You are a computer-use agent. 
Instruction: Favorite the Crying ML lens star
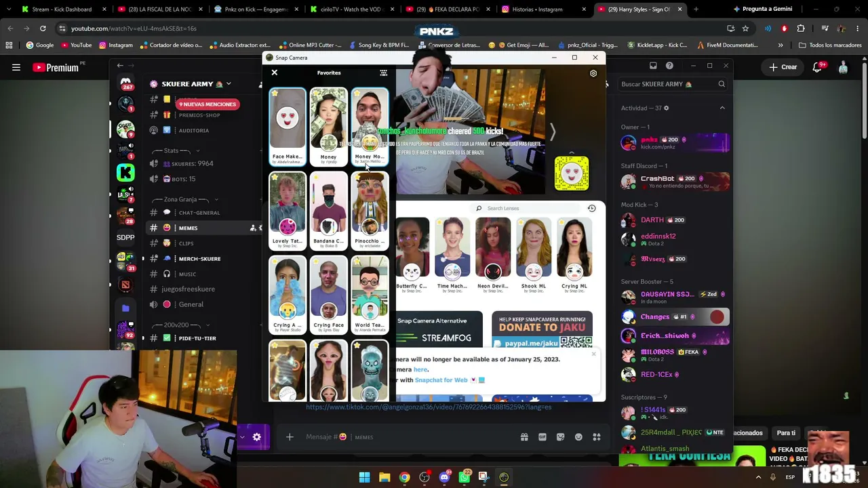coord(562,222)
